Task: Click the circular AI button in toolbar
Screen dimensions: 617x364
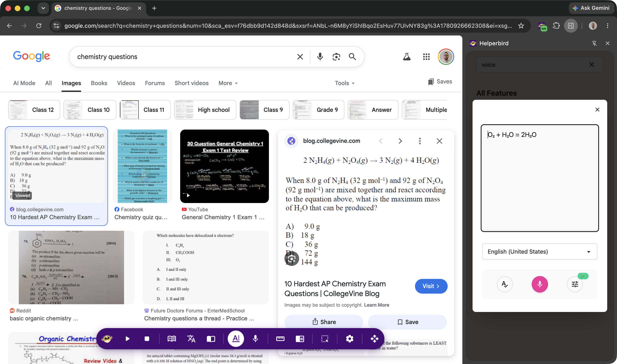Action: pos(236,339)
